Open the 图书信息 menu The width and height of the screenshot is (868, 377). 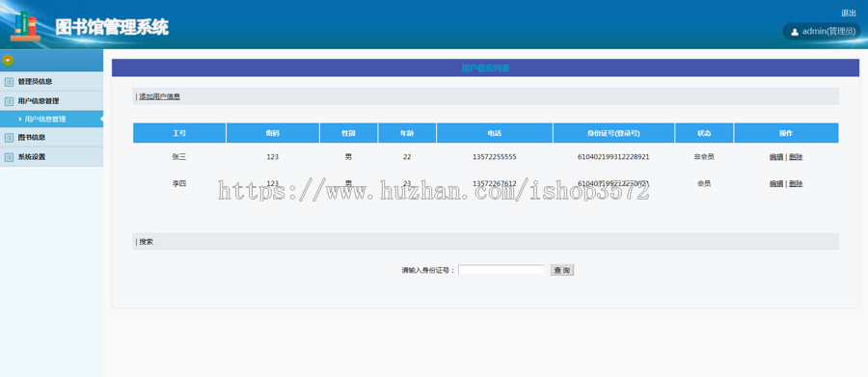[x=51, y=137]
